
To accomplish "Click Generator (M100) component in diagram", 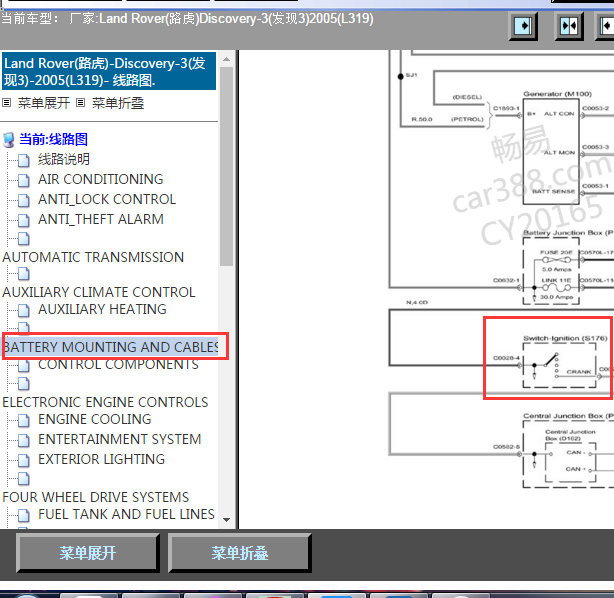I will [x=551, y=151].
